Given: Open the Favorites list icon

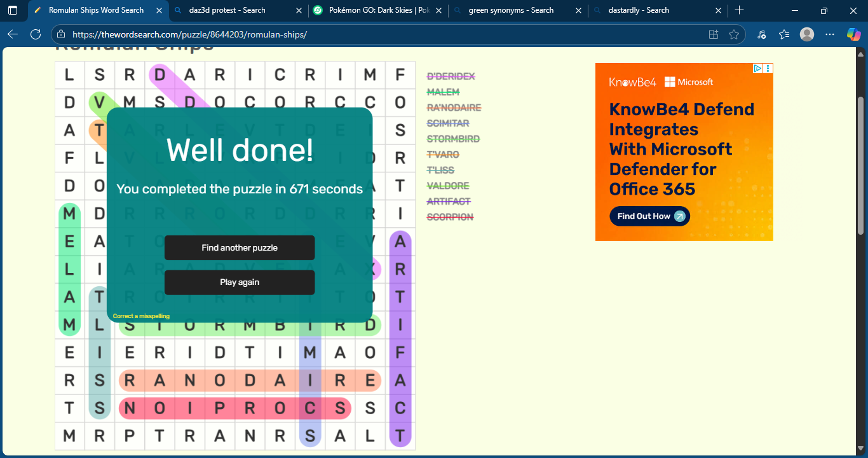Looking at the screenshot, I should point(784,34).
